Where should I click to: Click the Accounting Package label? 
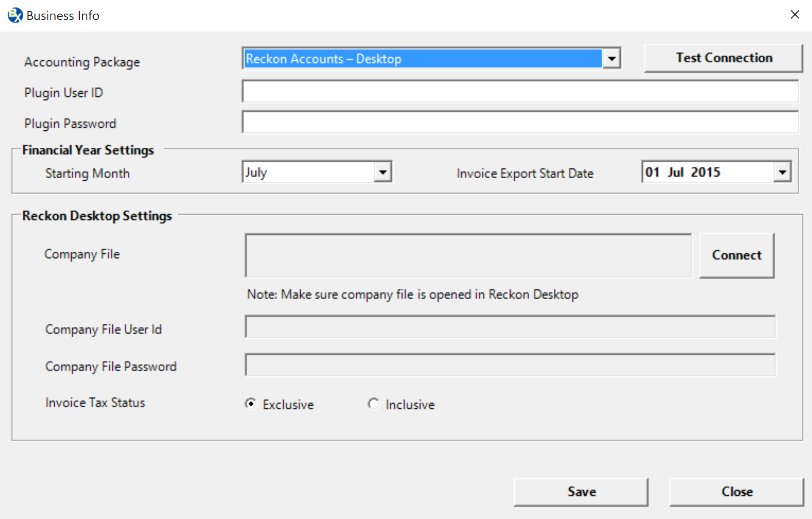82,62
